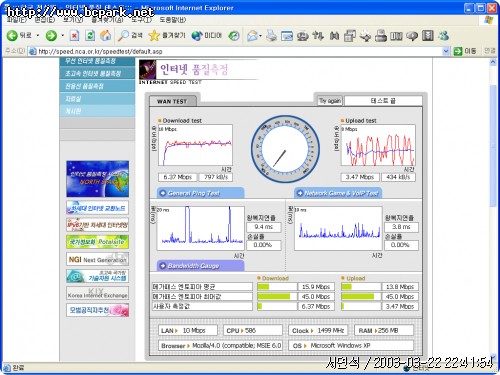This screenshot has height=375, width=500.
Task: Click the Internet zone globe in status bar
Action: [x=406, y=368]
